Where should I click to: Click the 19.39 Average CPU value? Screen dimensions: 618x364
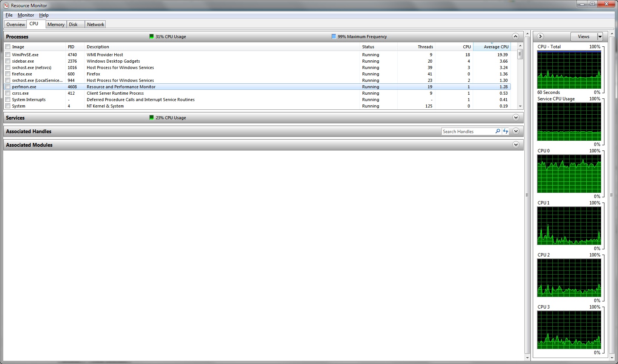(x=502, y=55)
